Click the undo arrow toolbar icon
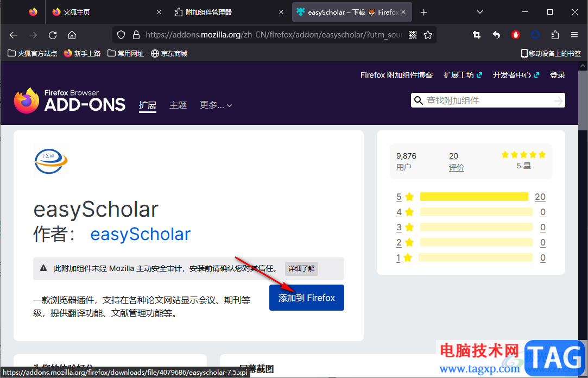 point(496,35)
